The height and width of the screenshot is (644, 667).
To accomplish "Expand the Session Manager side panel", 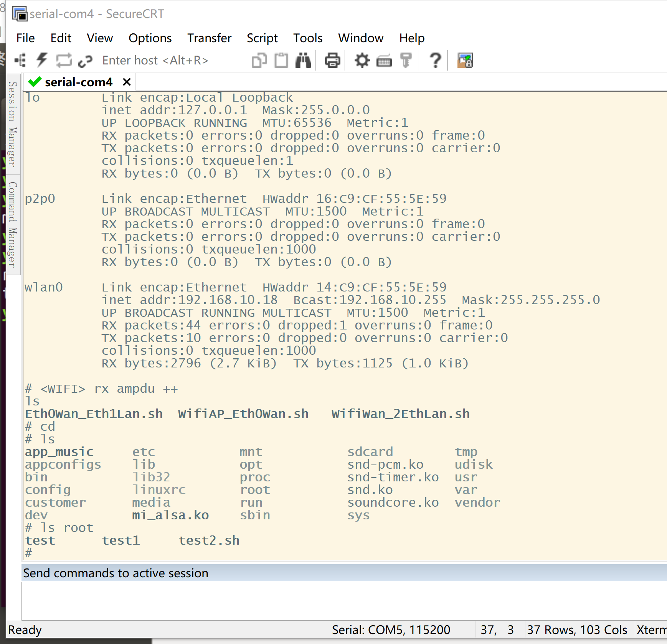I will (13, 124).
